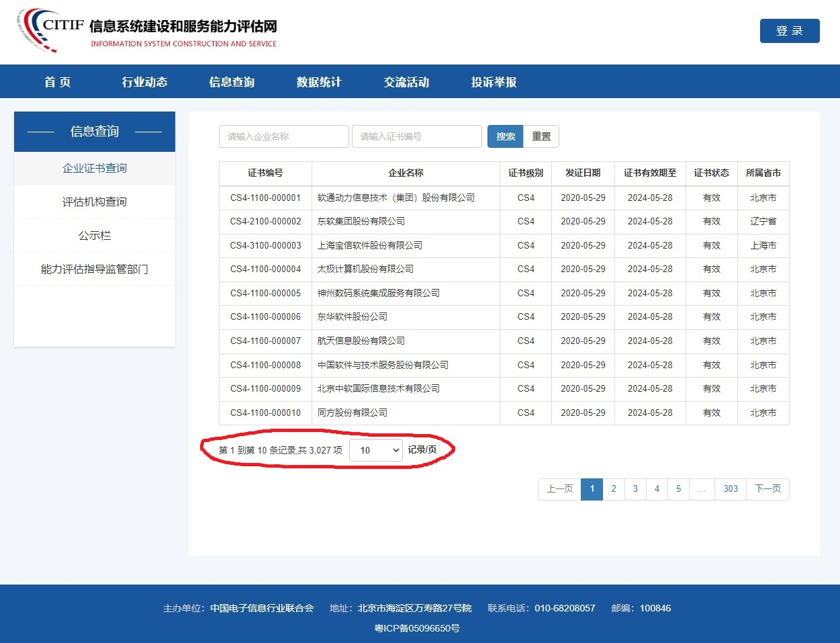This screenshot has height=643, width=840.
Task: Select pagination page 1
Action: (x=592, y=489)
